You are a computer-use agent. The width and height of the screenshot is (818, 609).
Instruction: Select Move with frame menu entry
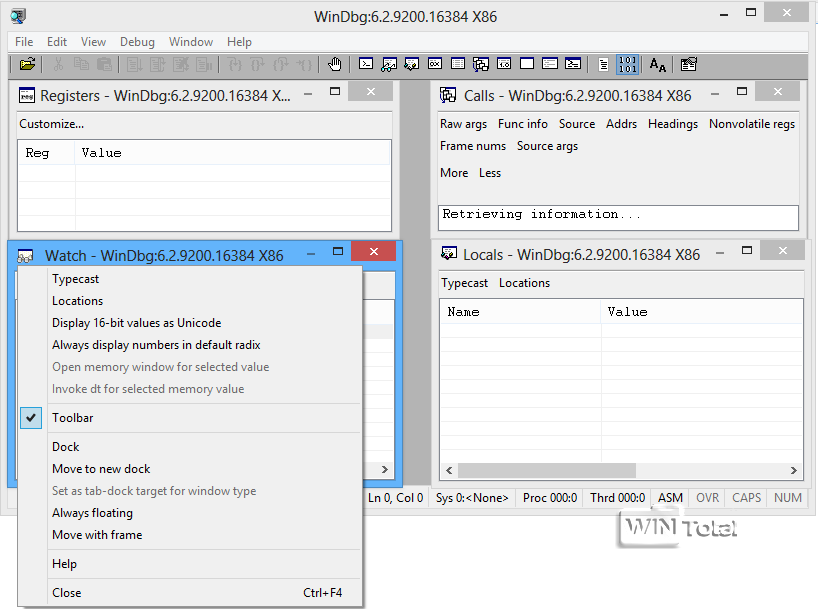tap(189, 534)
